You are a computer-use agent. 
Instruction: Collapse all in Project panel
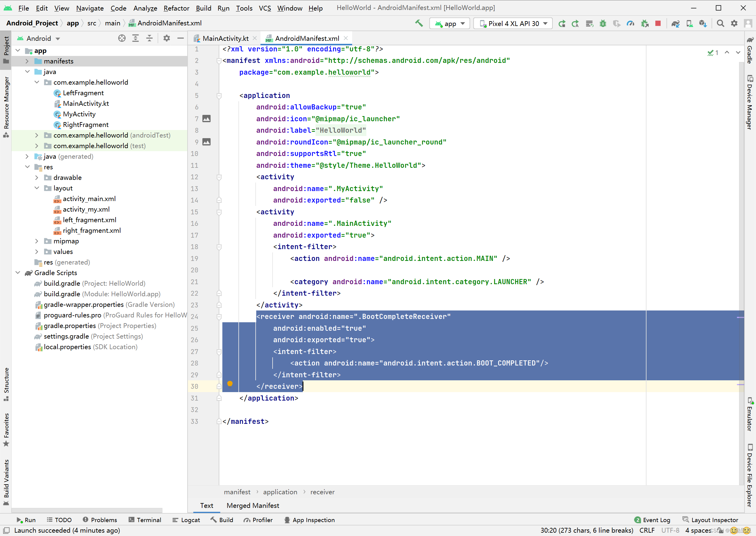click(149, 38)
